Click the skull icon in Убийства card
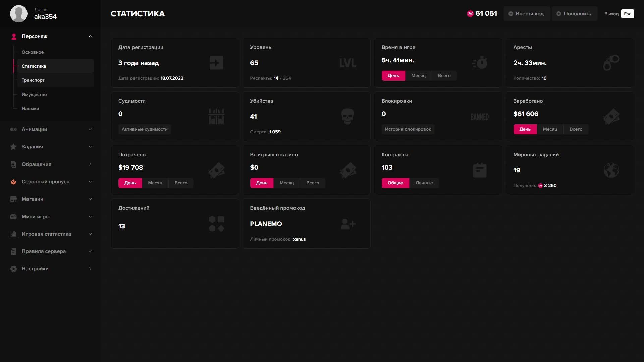Image resolution: width=644 pixels, height=362 pixels. (x=347, y=116)
